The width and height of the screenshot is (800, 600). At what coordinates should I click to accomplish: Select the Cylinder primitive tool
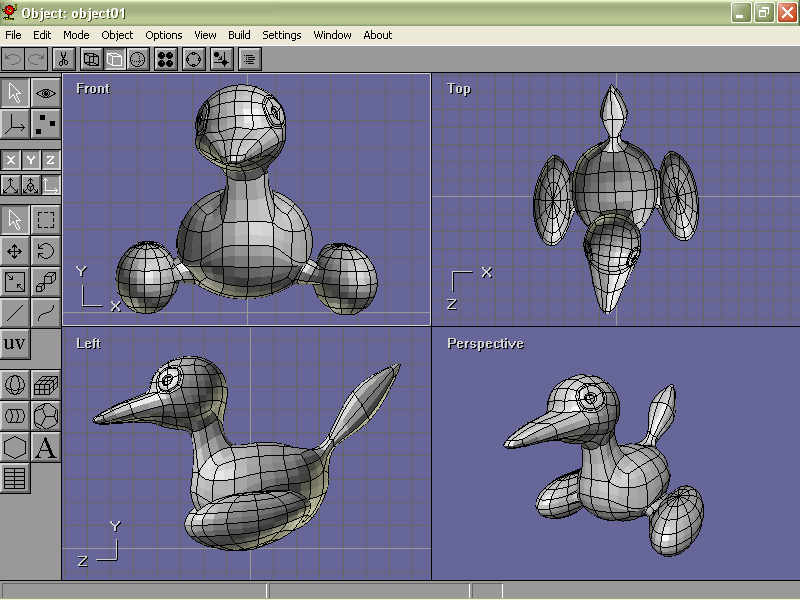click(15, 416)
